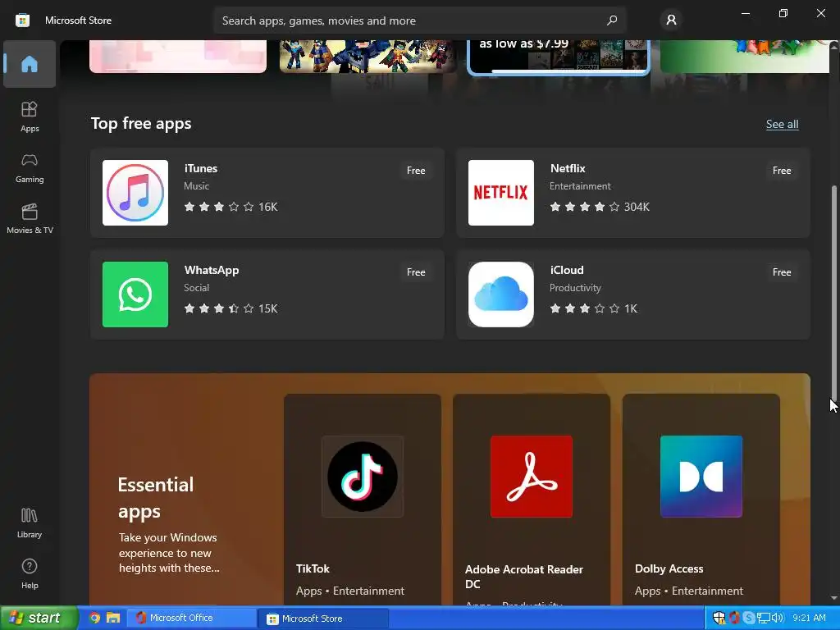Click the Netflix app icon
The width and height of the screenshot is (840, 630).
click(501, 193)
